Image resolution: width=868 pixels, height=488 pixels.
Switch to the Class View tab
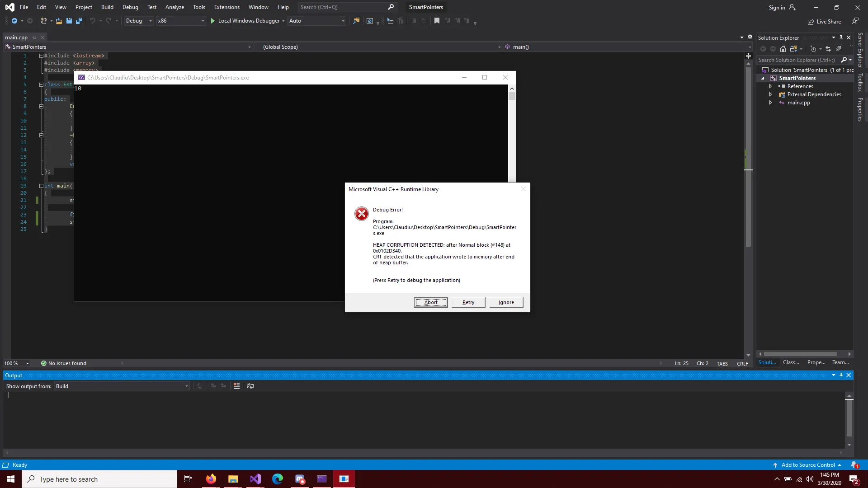click(791, 362)
